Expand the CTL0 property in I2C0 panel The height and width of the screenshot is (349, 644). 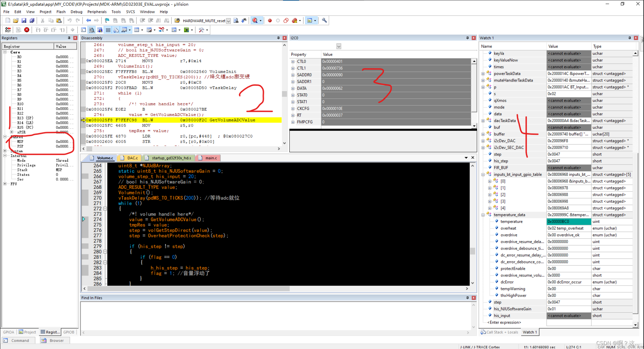click(293, 61)
